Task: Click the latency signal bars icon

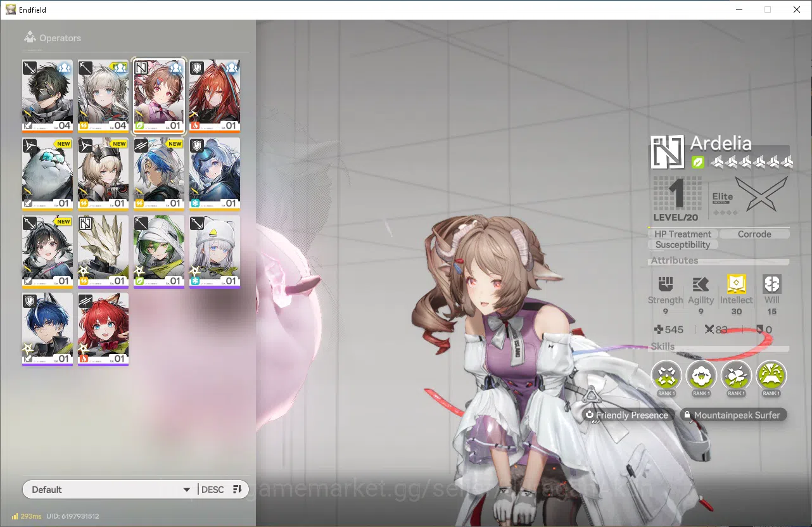Action: (x=15, y=516)
